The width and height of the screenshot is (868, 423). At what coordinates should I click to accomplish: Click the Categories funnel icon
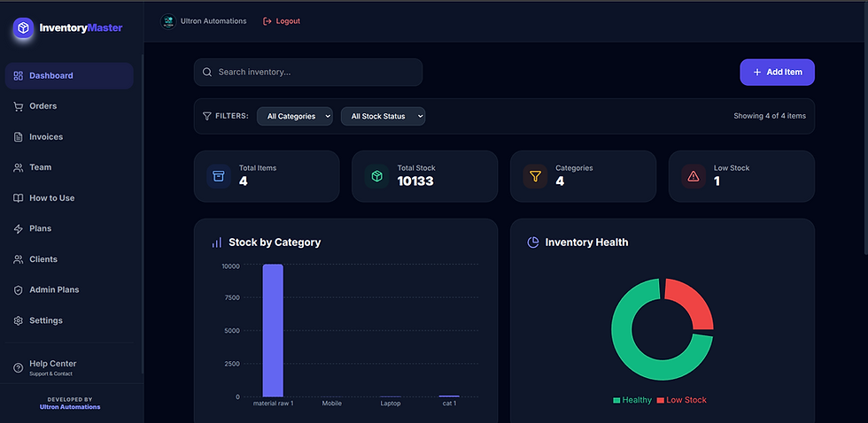(x=535, y=176)
